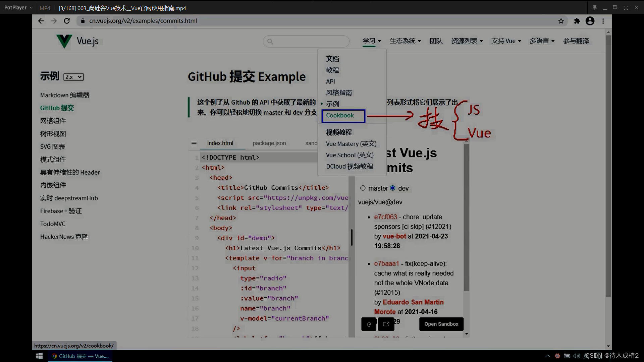Click the browser extensions puzzle icon
The width and height of the screenshot is (644, 362).
click(x=577, y=21)
